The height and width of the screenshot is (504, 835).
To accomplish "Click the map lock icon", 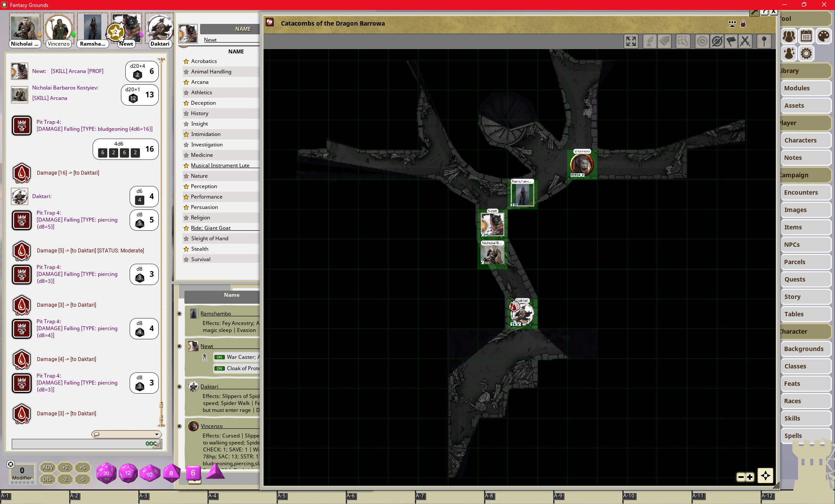I will click(743, 23).
